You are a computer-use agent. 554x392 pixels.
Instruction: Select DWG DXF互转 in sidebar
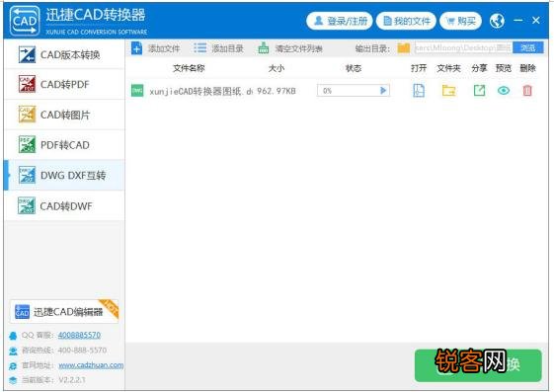click(x=64, y=175)
